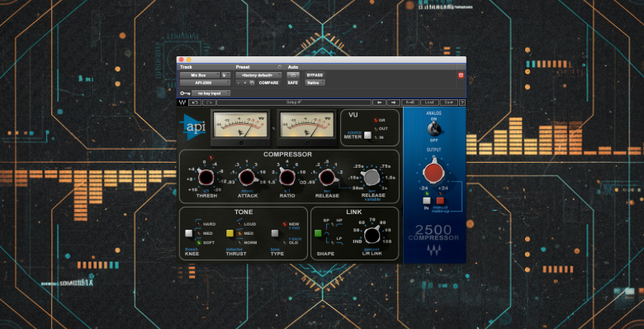Viewport: 644px width, 329px height.
Task: Toggle the white IN button
Action: pos(427,201)
